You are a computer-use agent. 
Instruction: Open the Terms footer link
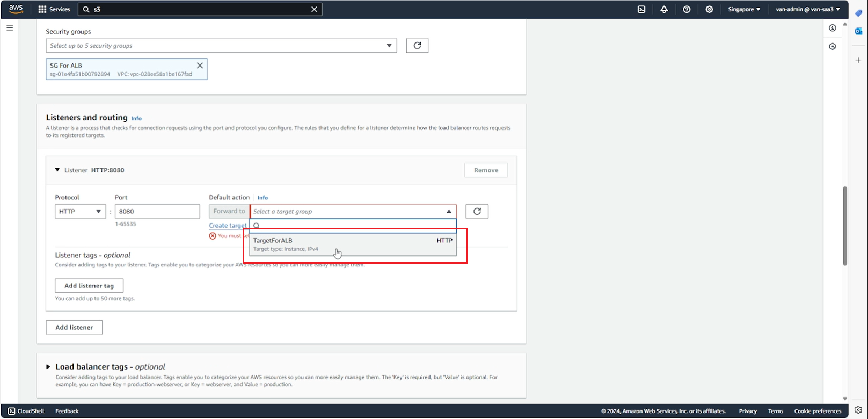(x=776, y=411)
